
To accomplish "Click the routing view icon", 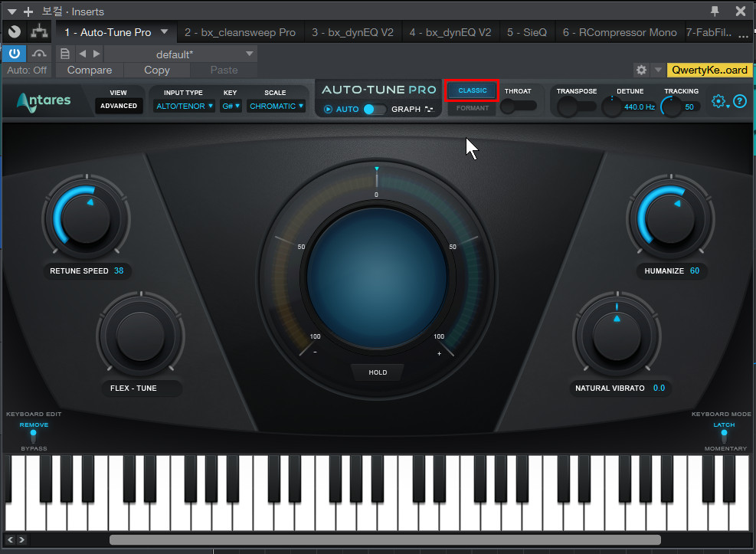I will [x=39, y=32].
